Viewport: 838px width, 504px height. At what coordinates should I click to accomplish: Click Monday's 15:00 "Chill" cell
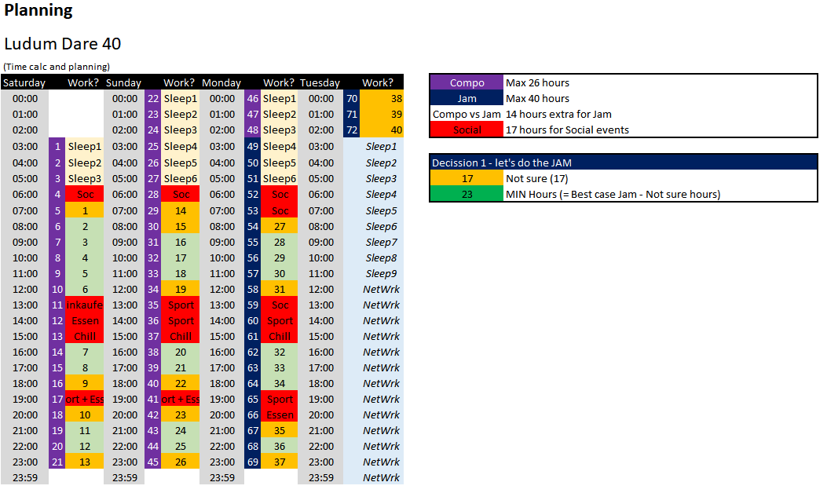(280, 336)
